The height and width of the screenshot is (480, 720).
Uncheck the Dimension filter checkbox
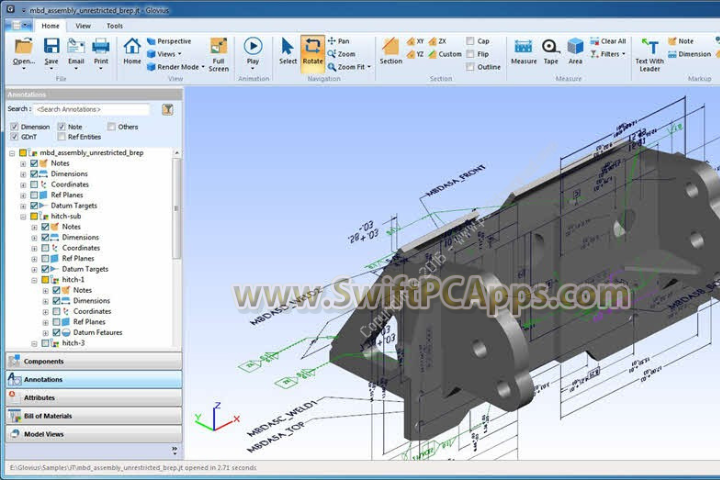pyautogui.click(x=14, y=127)
